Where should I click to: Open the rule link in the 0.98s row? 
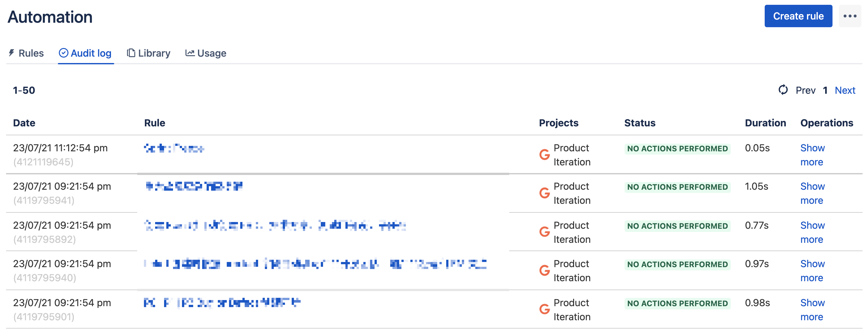(x=222, y=303)
